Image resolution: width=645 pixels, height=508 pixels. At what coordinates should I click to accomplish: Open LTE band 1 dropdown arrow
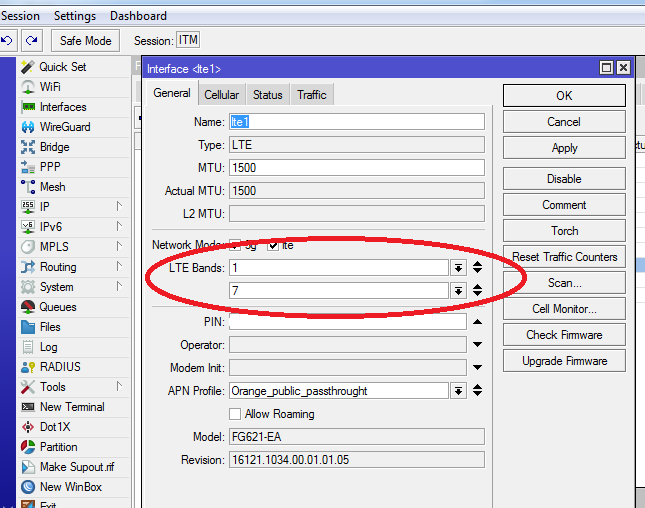pyautogui.click(x=458, y=268)
